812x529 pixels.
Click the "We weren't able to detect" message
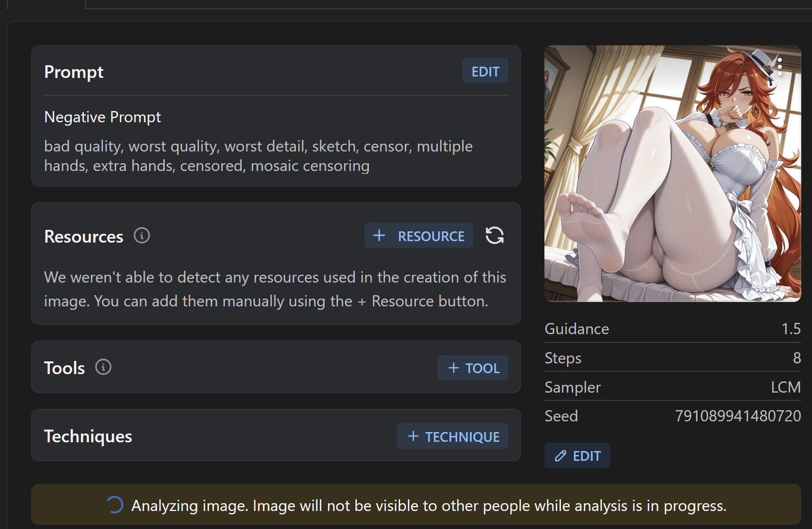tap(275, 289)
